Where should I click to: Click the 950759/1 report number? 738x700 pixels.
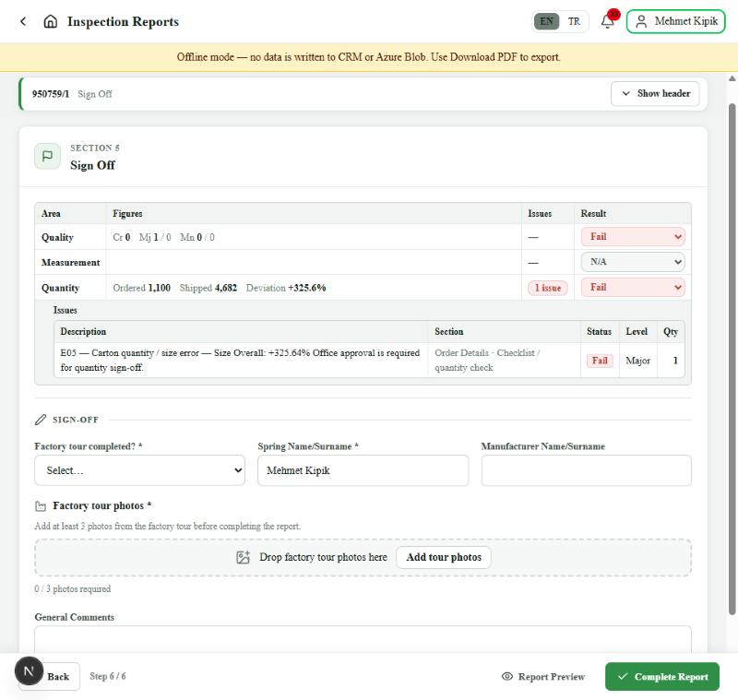51,94
